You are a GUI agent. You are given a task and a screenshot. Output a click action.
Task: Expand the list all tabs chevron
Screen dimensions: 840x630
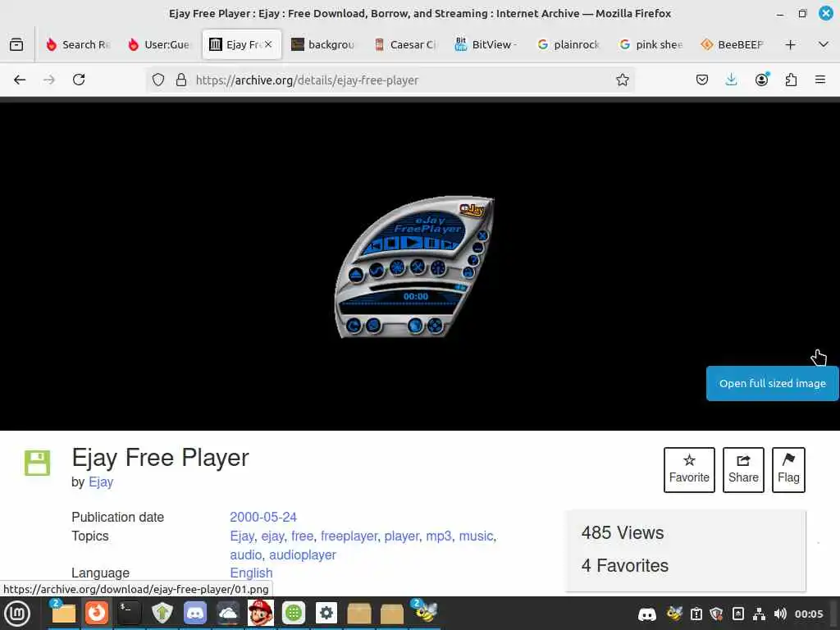click(x=824, y=44)
